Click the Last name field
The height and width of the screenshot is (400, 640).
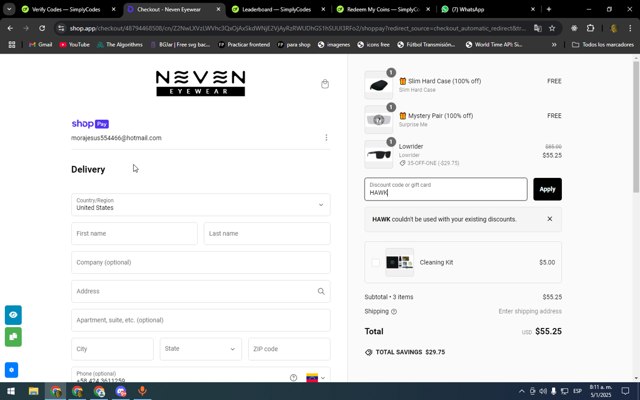(x=267, y=233)
